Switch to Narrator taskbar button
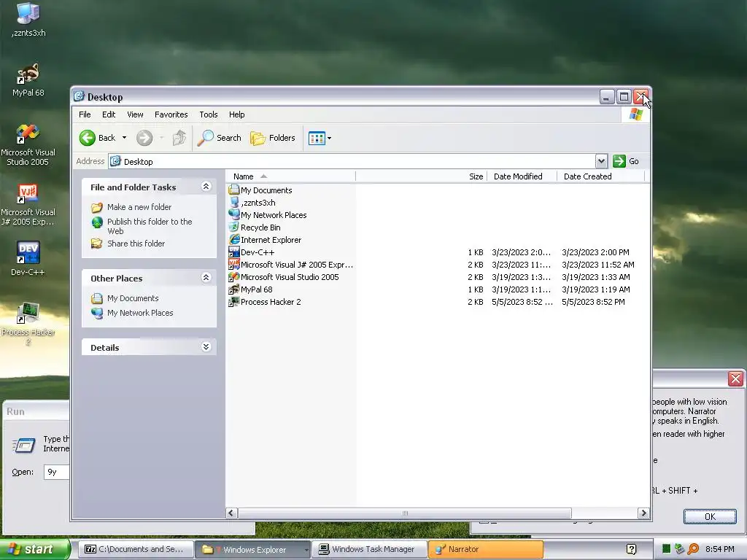Image resolution: width=747 pixels, height=560 pixels. [485, 549]
